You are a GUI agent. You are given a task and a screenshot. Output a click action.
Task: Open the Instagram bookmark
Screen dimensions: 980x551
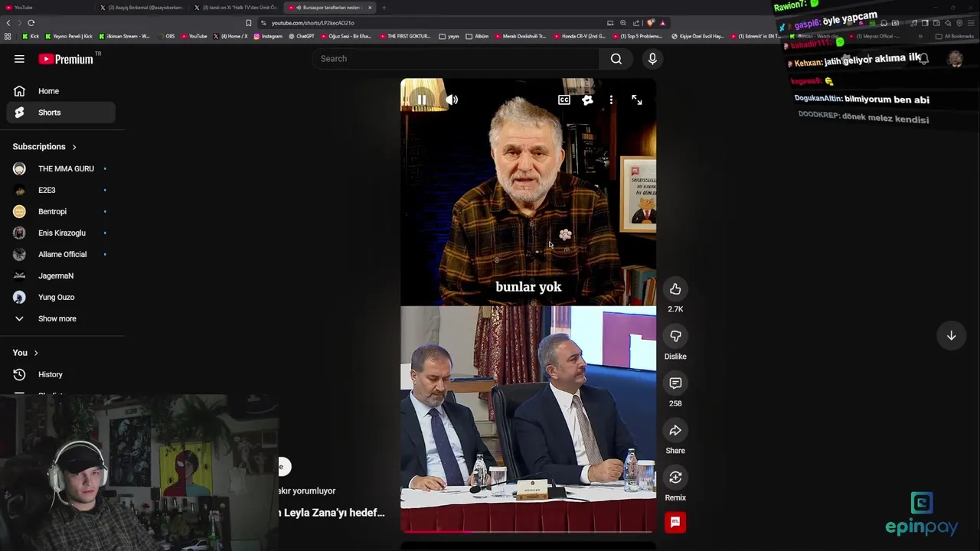click(268, 36)
